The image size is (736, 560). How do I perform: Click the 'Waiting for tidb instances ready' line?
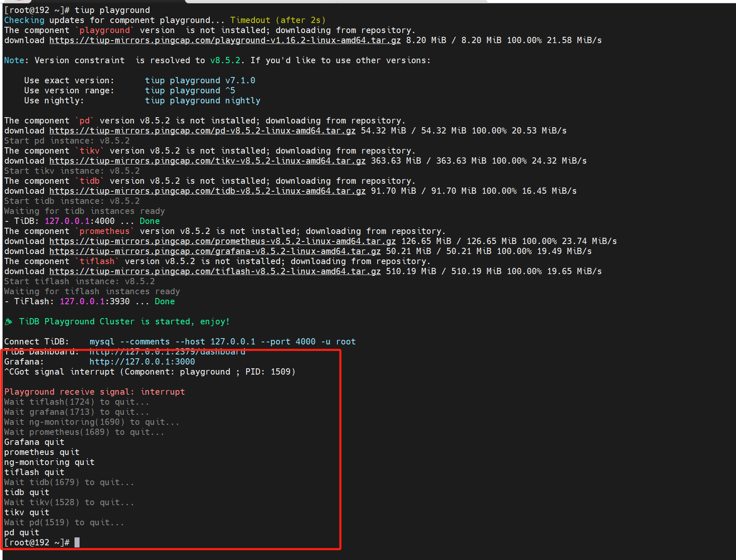click(85, 211)
